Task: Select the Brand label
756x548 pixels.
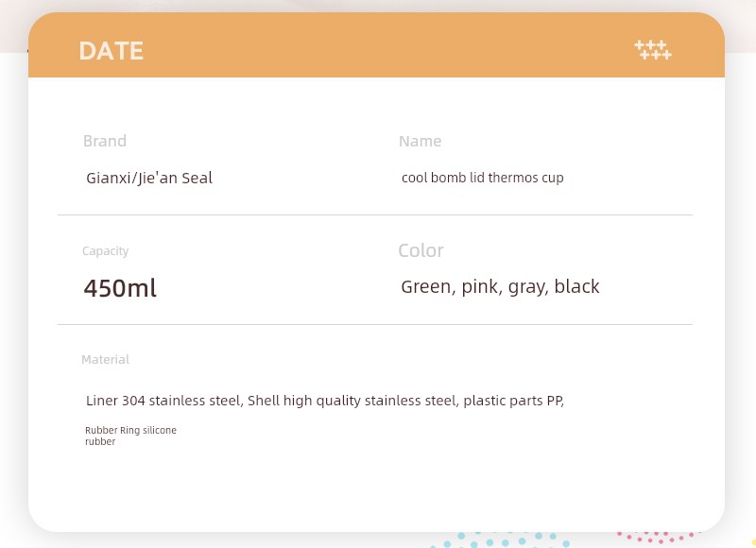Action: (x=105, y=141)
